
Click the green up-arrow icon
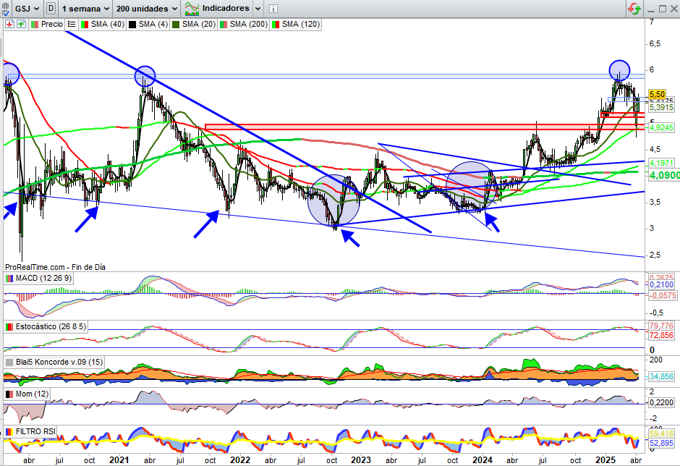click(x=20, y=24)
